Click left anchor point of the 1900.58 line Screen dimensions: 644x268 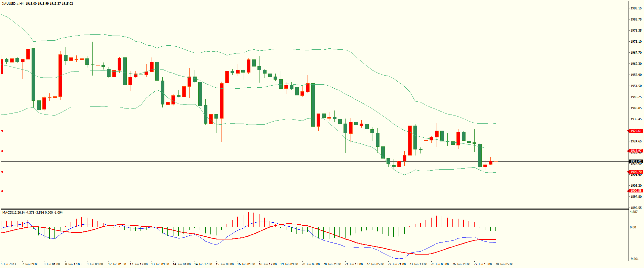[2, 191]
